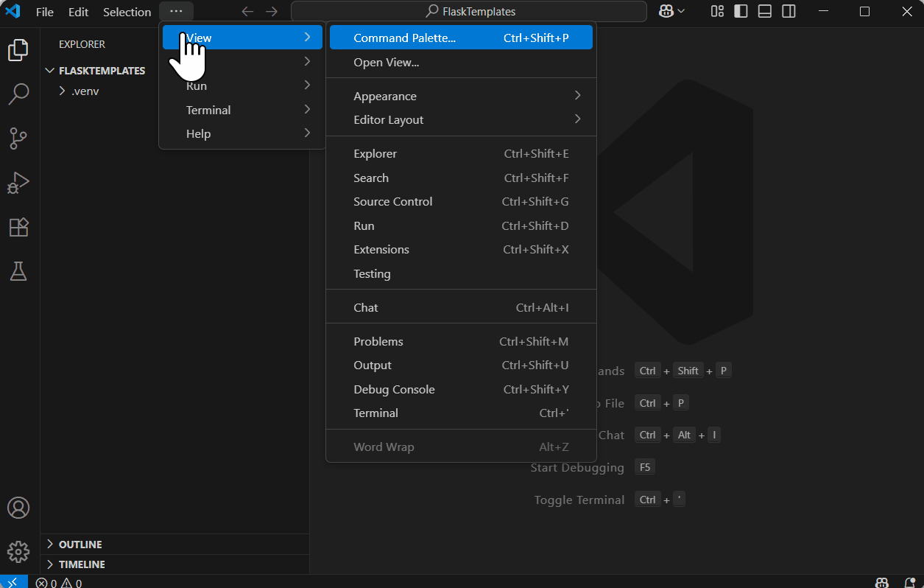The height and width of the screenshot is (588, 924).
Task: Click the remote window status bar icon
Action: tap(13, 582)
